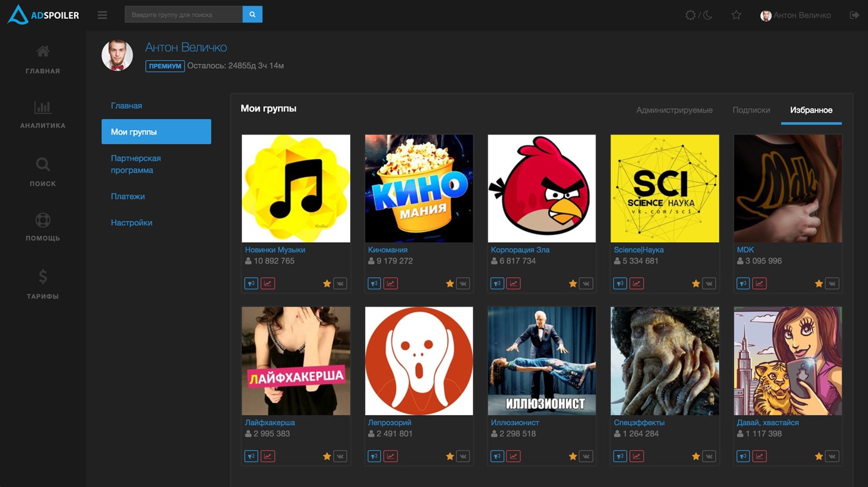
Task: Click the Спецэффекты group thumbnail
Action: 664,361
